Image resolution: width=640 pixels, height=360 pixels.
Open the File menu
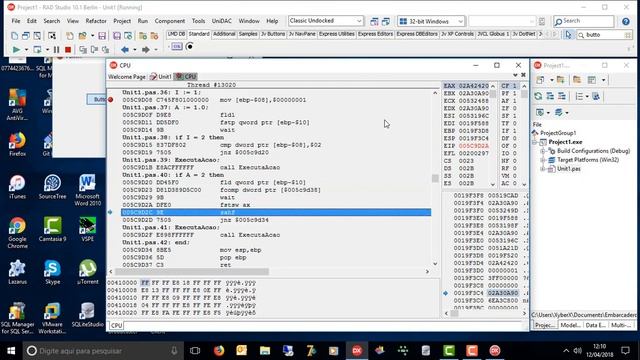[x=16, y=21]
